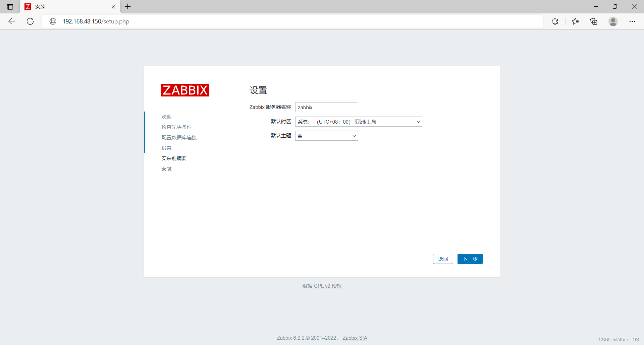Open the Zabbix SIA footer link

click(355, 338)
